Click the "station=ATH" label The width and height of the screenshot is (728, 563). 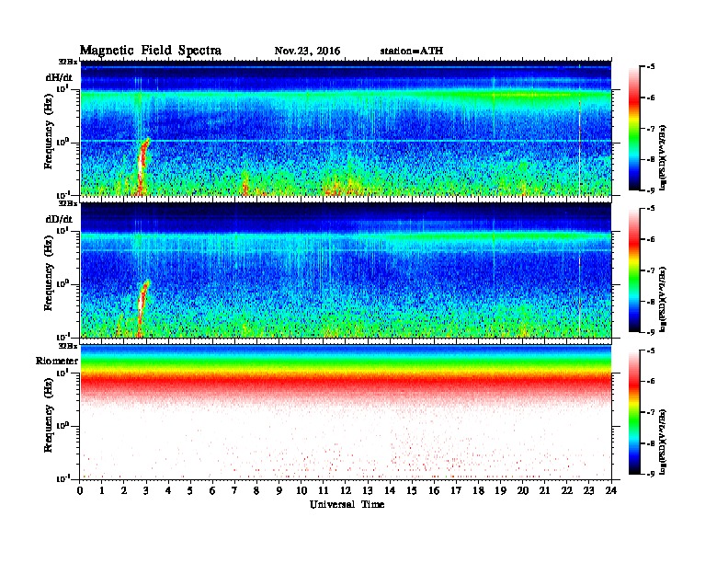pos(412,52)
